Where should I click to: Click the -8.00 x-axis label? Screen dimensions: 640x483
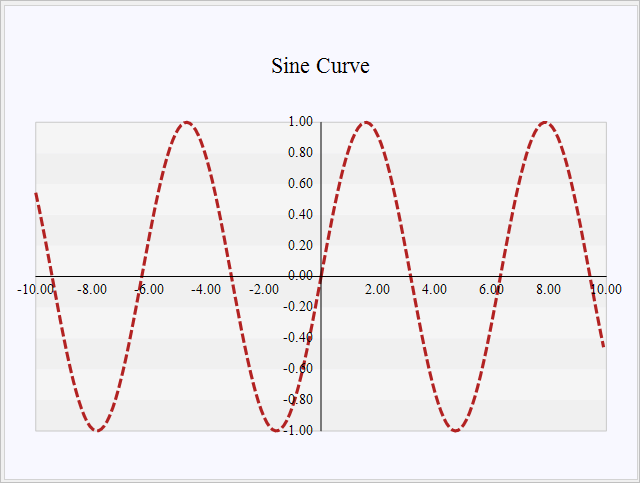tap(93, 289)
